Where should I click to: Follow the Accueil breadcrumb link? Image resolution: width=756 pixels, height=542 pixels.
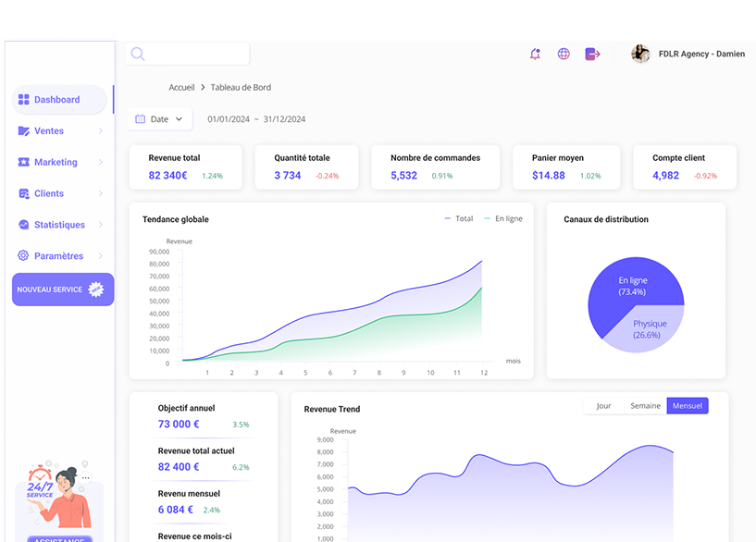tap(181, 87)
